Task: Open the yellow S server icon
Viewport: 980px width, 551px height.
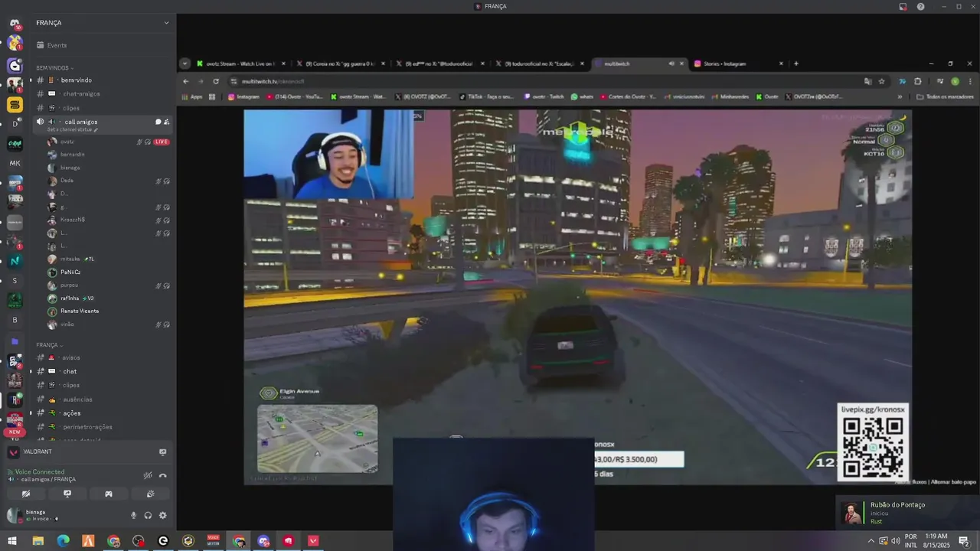Action: (15, 104)
